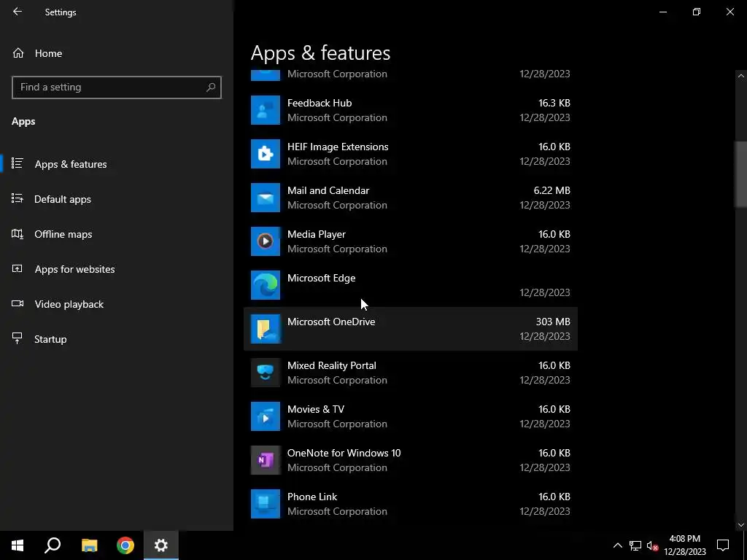Click the Microsoft OneDrive folder icon
This screenshot has height=560, width=747.
click(266, 329)
